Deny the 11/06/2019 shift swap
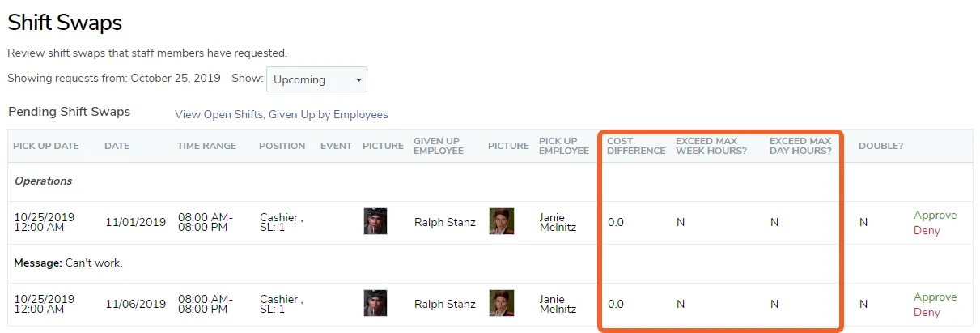 (927, 312)
